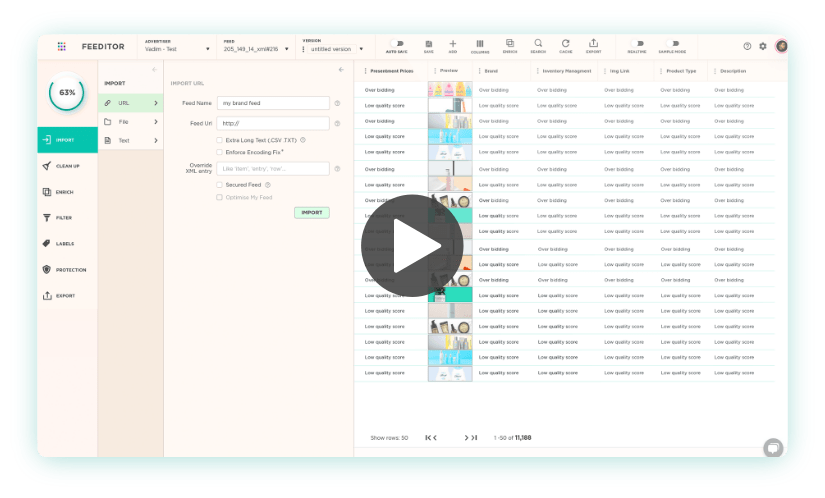Viewport: 825px width, 498px height.
Task: Click the Feed Name input field
Action: (x=273, y=103)
